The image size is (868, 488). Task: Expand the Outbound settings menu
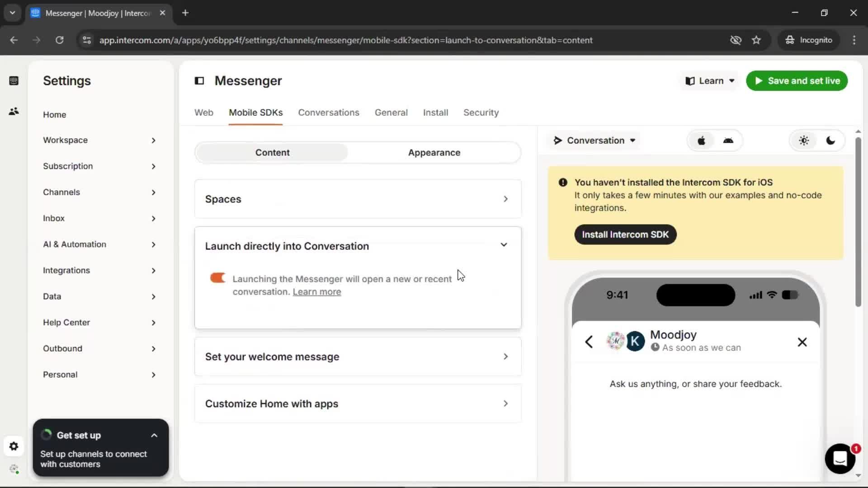click(x=99, y=349)
